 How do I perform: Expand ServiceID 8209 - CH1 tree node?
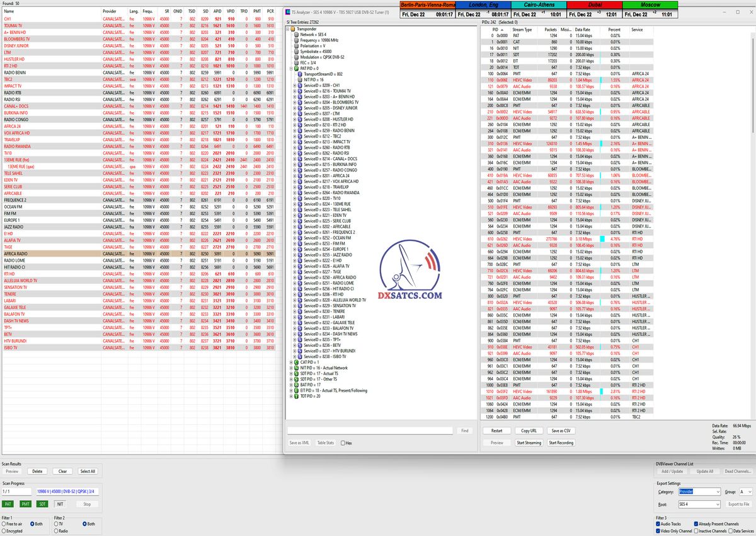pos(294,85)
